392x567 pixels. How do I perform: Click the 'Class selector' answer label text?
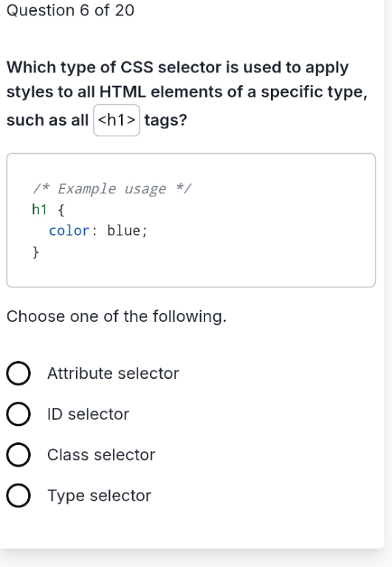[x=101, y=455]
